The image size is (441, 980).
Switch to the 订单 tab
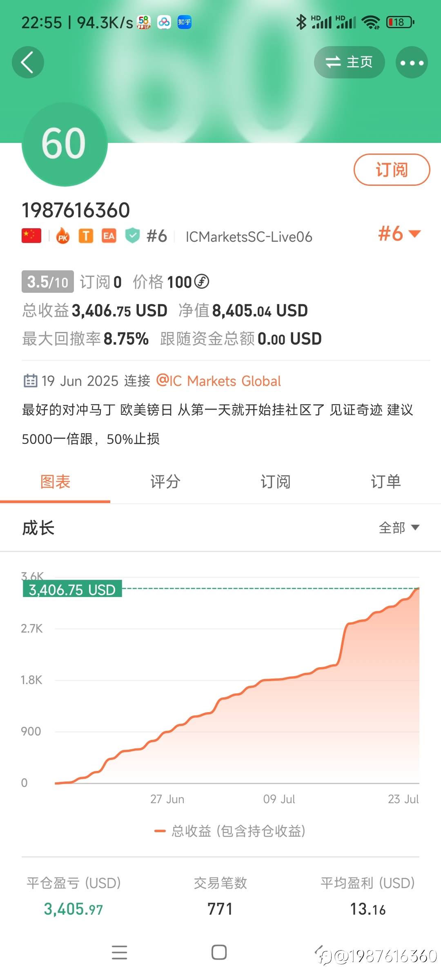385,482
